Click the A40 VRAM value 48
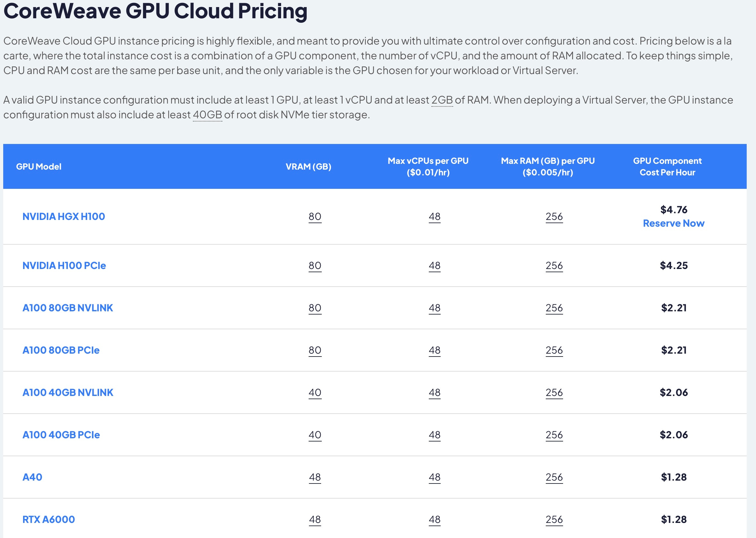756x538 pixels. pos(315,477)
